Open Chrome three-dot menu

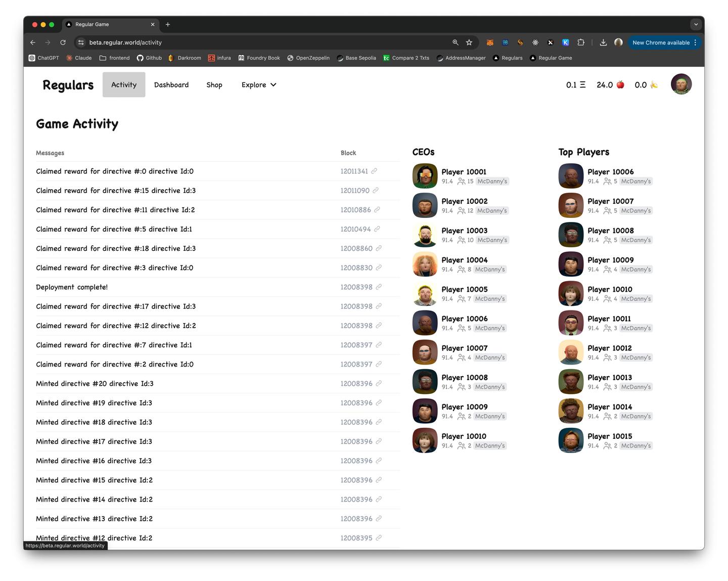[696, 42]
